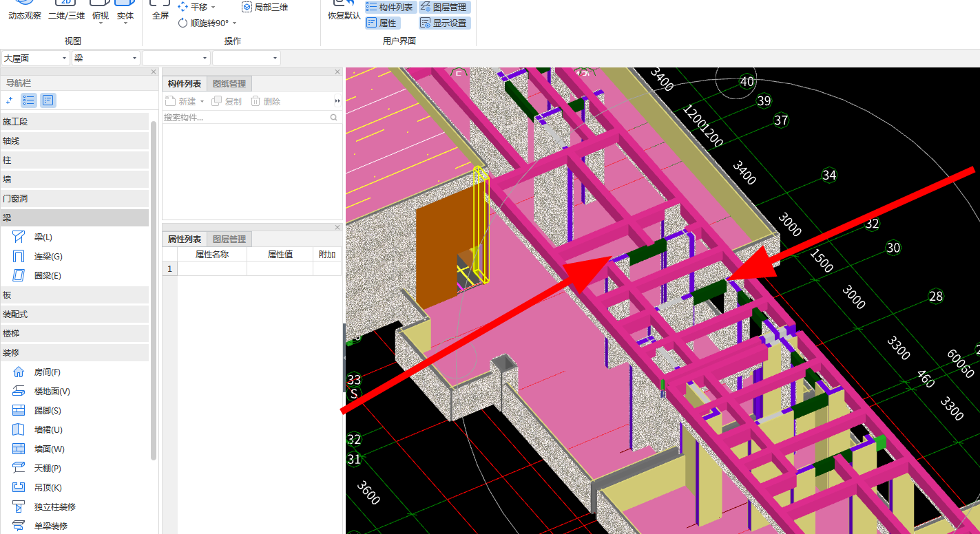Expand 装配式 category

pyautogui.click(x=74, y=314)
